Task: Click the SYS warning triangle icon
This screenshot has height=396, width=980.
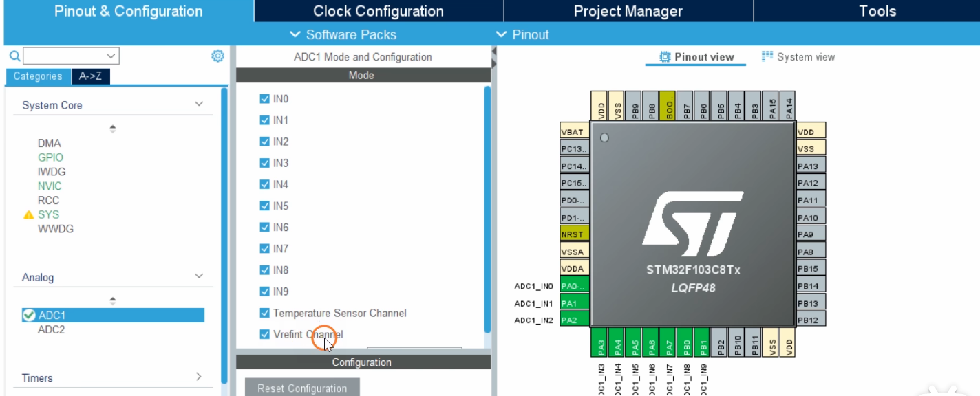Action: pos(28,214)
